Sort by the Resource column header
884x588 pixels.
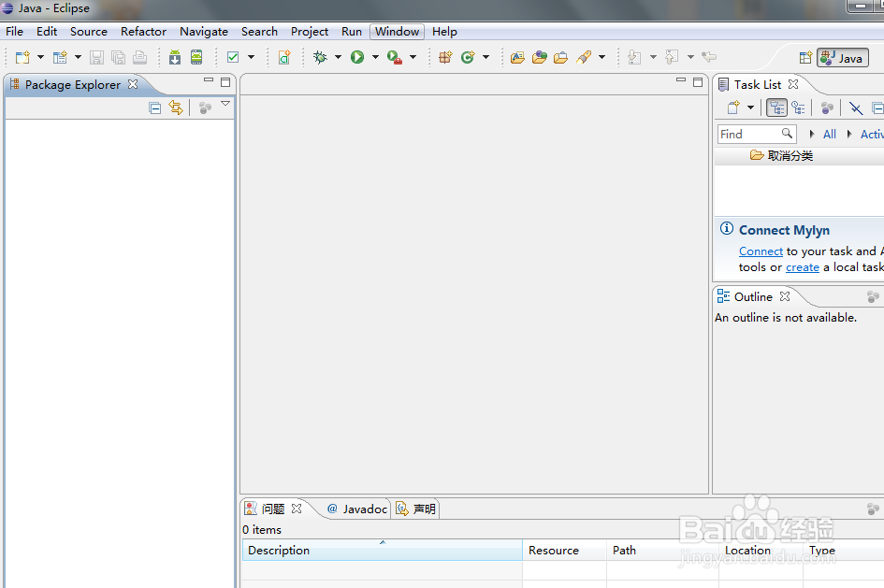click(x=564, y=551)
